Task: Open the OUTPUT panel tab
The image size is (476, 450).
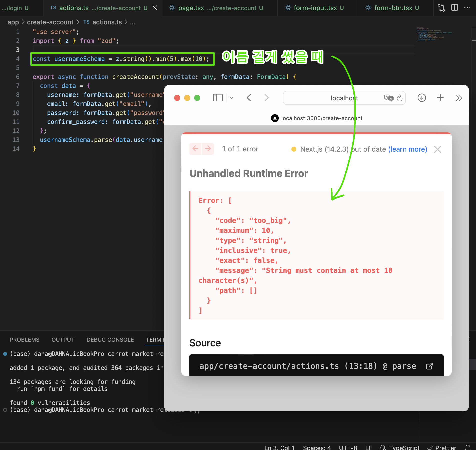Action: coord(63,340)
